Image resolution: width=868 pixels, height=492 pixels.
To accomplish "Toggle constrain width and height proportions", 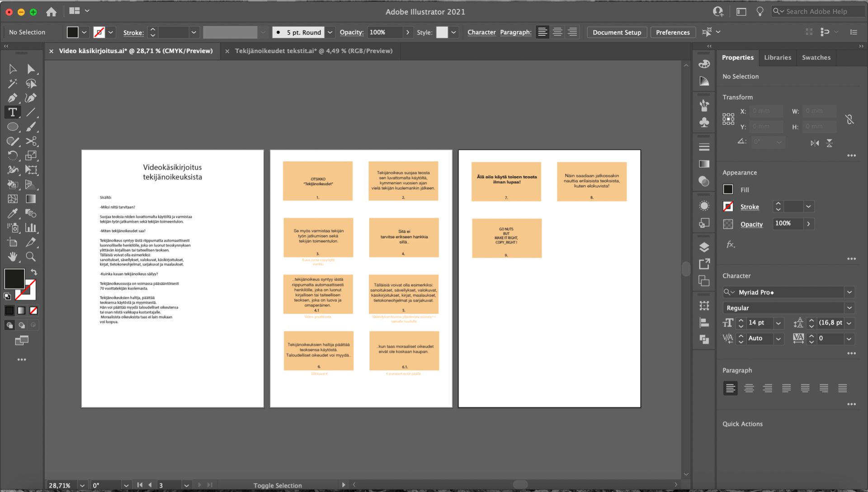I will 849,119.
